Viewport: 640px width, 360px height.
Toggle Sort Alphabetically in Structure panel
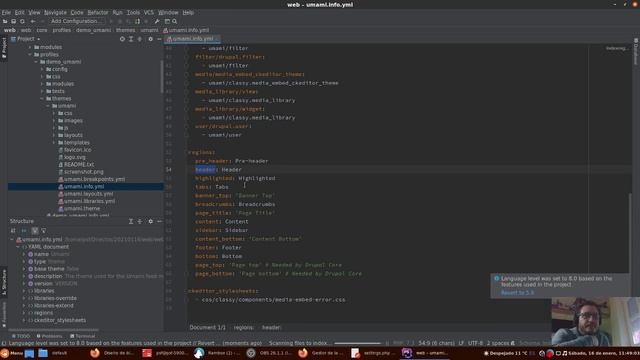(13, 231)
